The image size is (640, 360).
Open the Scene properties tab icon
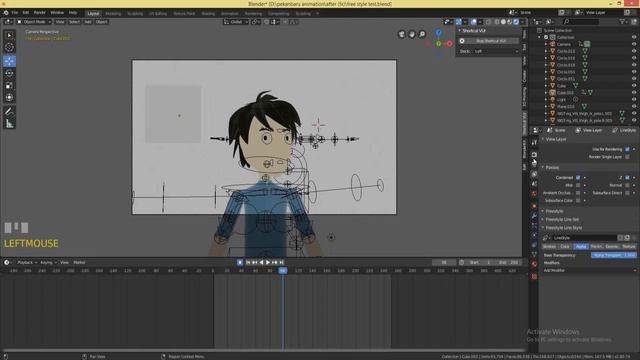[x=534, y=184]
